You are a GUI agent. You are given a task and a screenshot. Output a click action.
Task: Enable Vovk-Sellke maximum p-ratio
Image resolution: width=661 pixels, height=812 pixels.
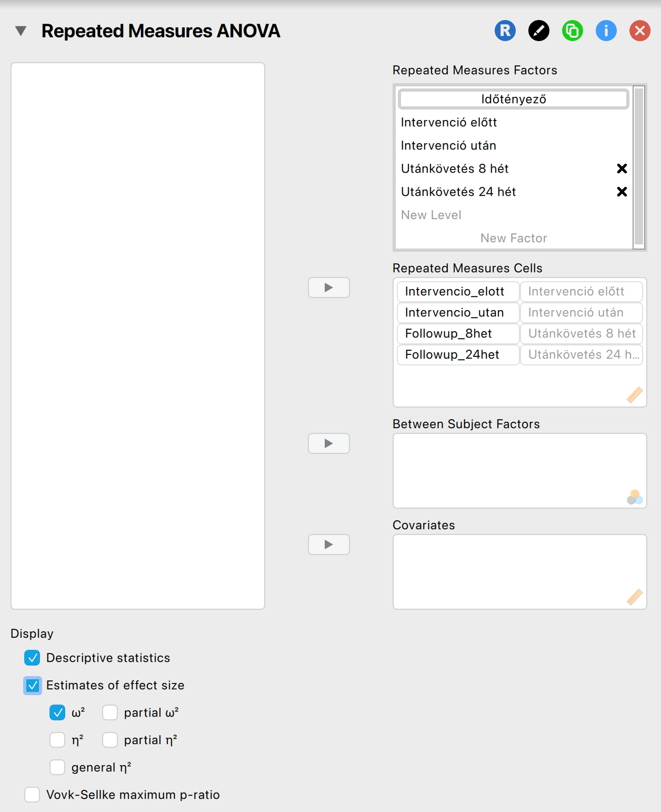(x=33, y=795)
